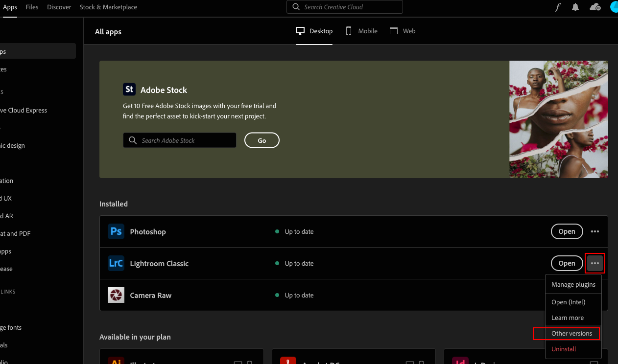618x364 pixels.
Task: Click the Adobe Stock St icon
Action: [129, 89]
